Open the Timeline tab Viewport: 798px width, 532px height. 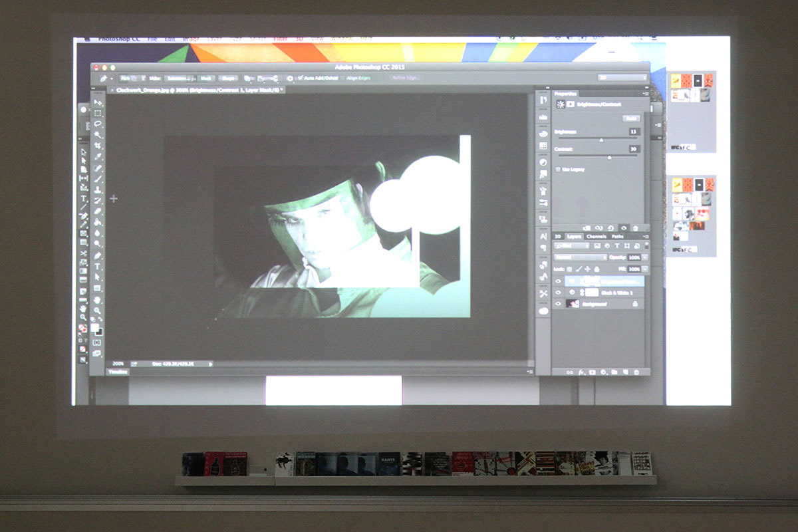pyautogui.click(x=118, y=372)
